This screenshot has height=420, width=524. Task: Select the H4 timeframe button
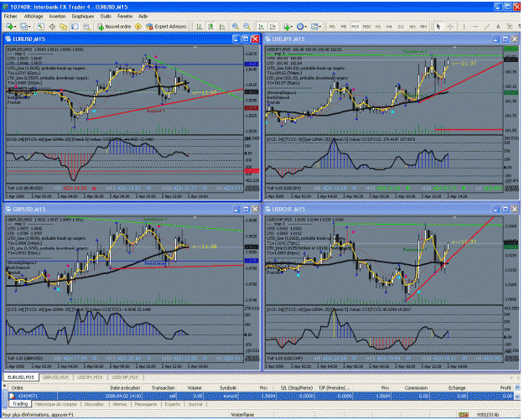point(389,26)
